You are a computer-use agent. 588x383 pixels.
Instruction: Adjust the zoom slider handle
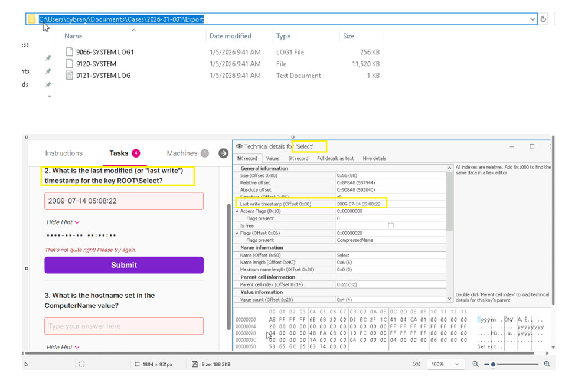point(493,364)
